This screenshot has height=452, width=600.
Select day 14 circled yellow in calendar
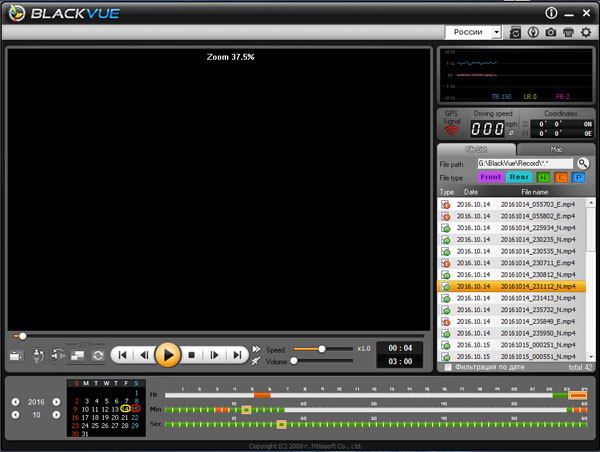pos(125,409)
